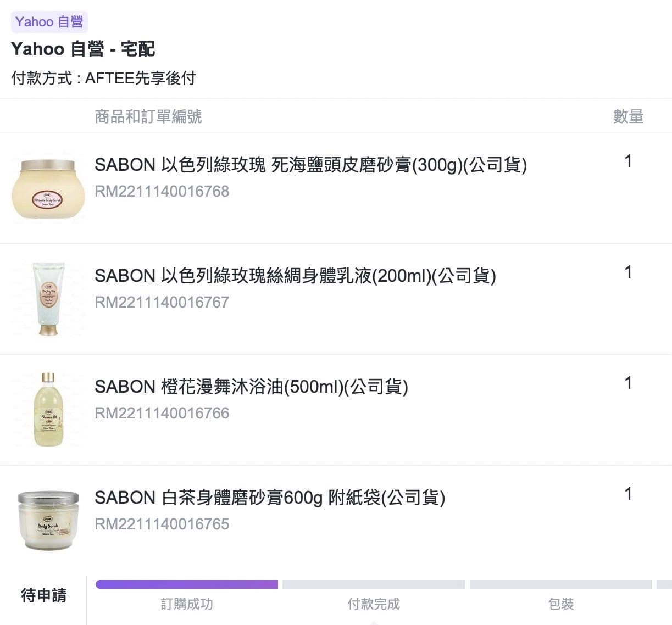This screenshot has width=672, height=625.
Task: Open SABON 橙花漫舞沐浴油 product page
Action: point(252,387)
